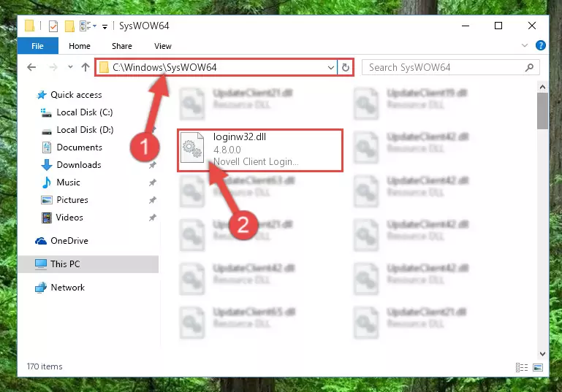Click the 4.8.0.0 version text

point(227,150)
